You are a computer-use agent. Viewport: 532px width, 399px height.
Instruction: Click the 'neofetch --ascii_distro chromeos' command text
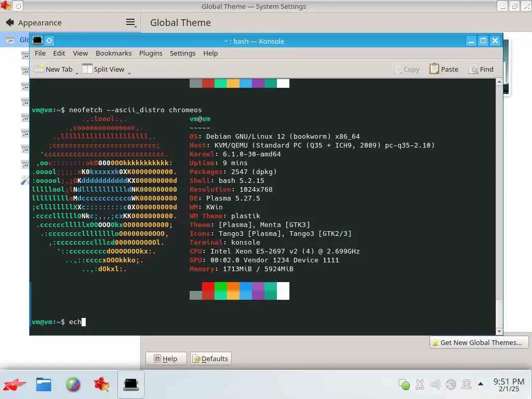click(136, 110)
